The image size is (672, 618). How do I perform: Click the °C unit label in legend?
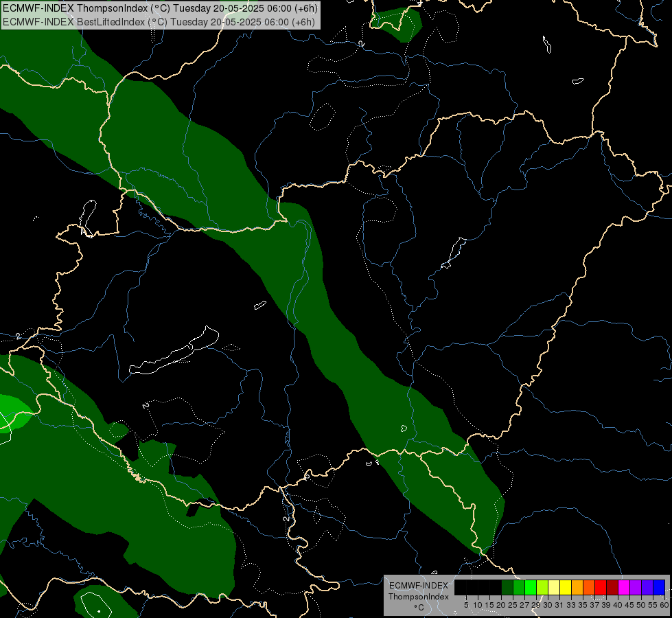pos(419,608)
